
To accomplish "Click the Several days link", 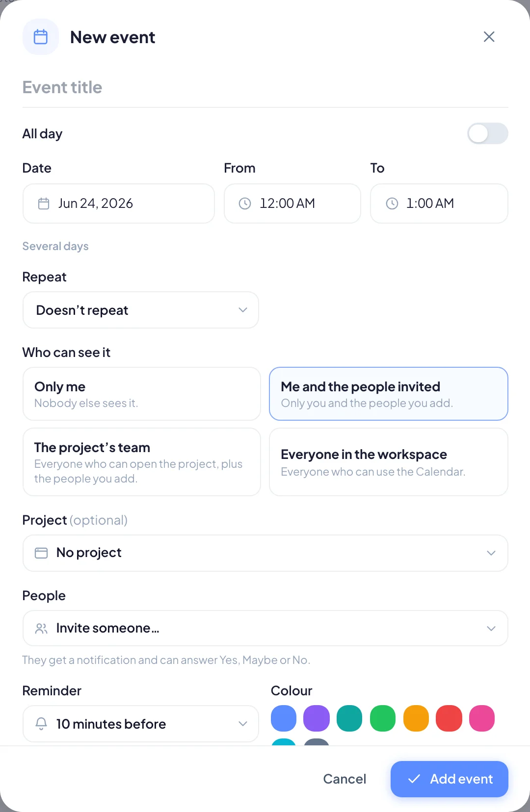I will 55,246.
